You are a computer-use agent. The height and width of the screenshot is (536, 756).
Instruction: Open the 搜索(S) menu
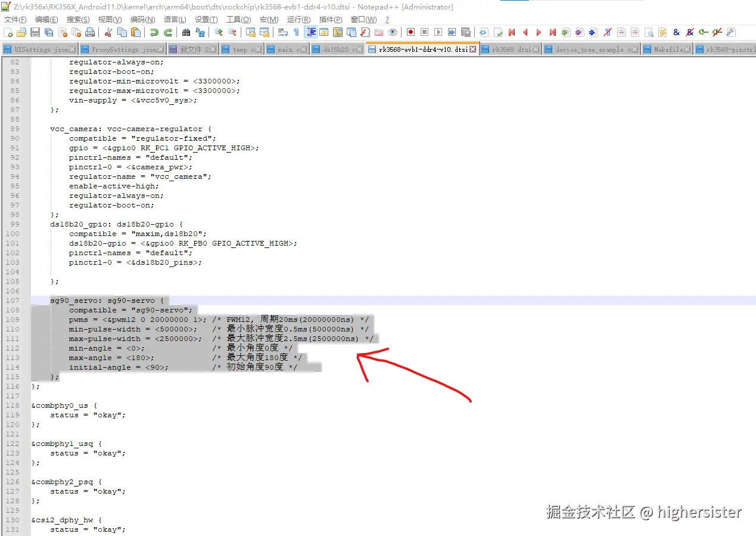78,20
